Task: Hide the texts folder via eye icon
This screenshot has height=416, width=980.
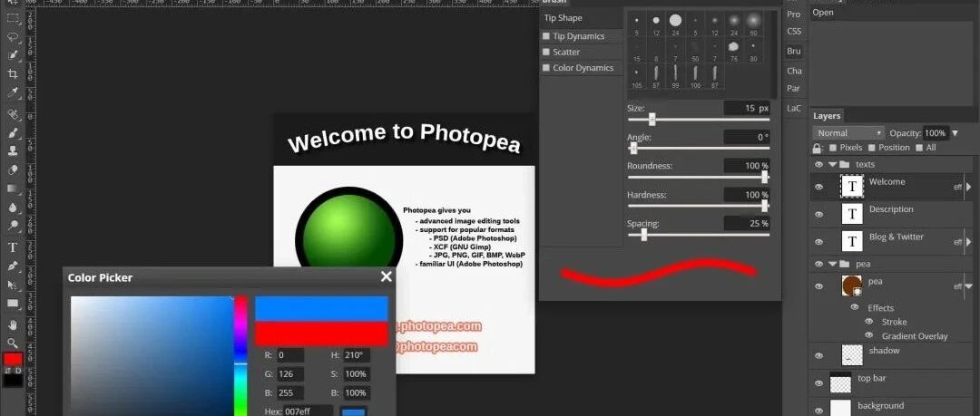Action: (818, 164)
